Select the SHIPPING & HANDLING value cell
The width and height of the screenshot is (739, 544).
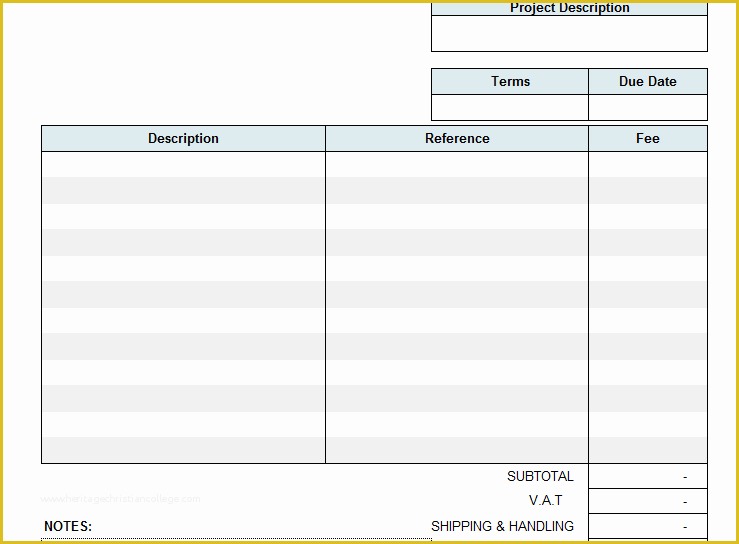pos(648,526)
